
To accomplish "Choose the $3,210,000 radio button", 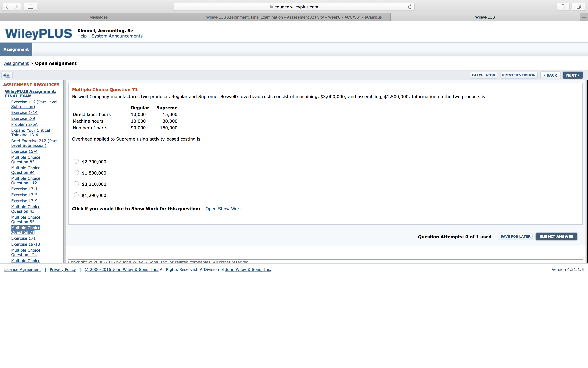I will (x=76, y=184).
